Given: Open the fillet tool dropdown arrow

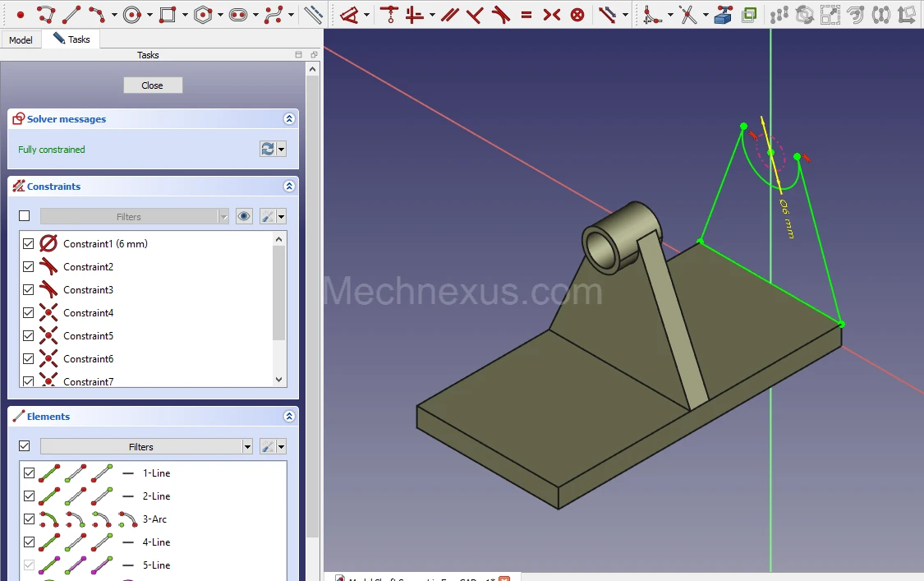Looking at the screenshot, I should 670,15.
